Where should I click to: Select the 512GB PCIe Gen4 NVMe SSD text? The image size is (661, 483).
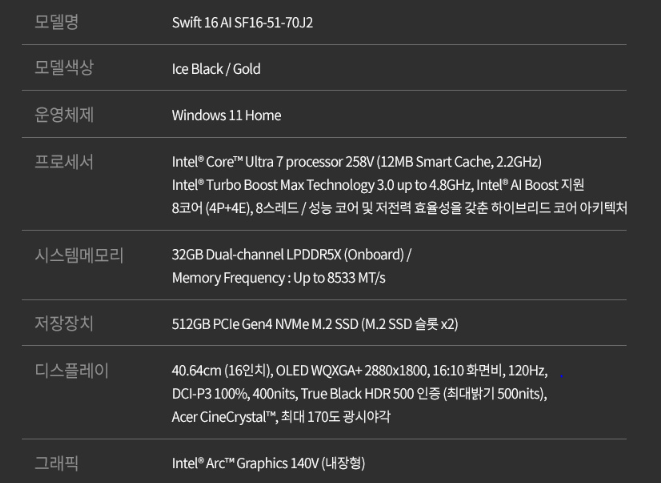tap(315, 324)
